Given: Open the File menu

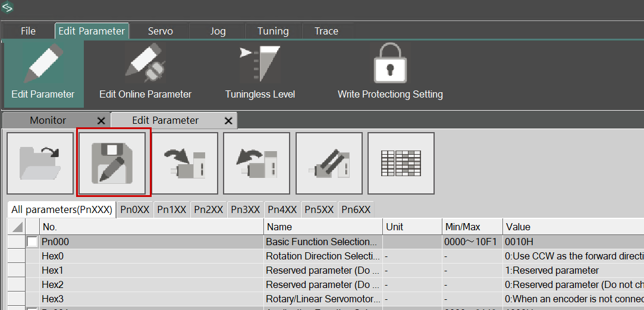Looking at the screenshot, I should pyautogui.click(x=28, y=31).
